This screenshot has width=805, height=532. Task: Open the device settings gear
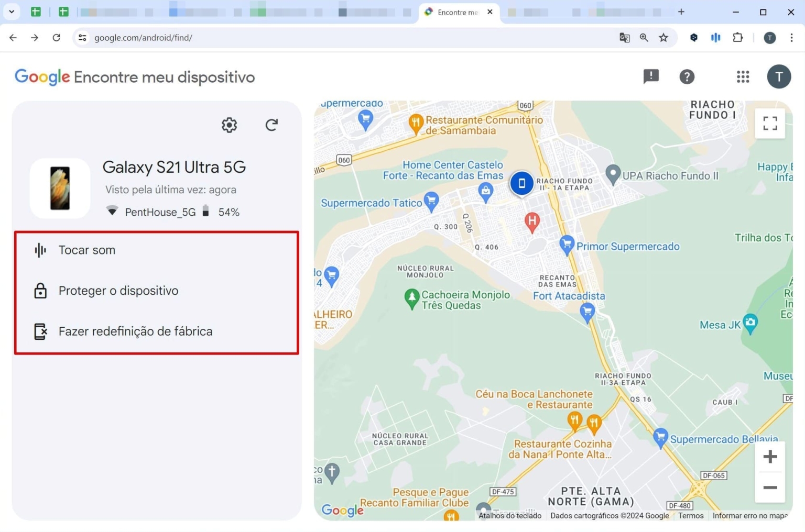tap(229, 125)
